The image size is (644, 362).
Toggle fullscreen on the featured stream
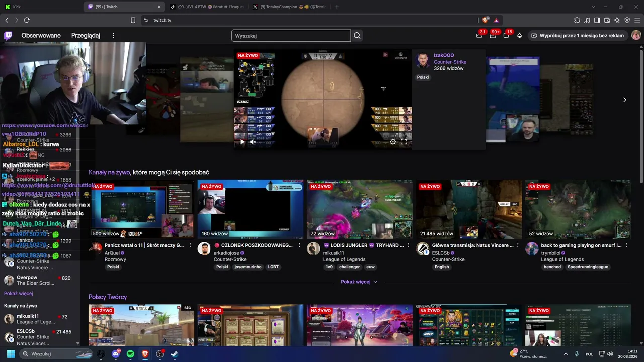coord(404,142)
